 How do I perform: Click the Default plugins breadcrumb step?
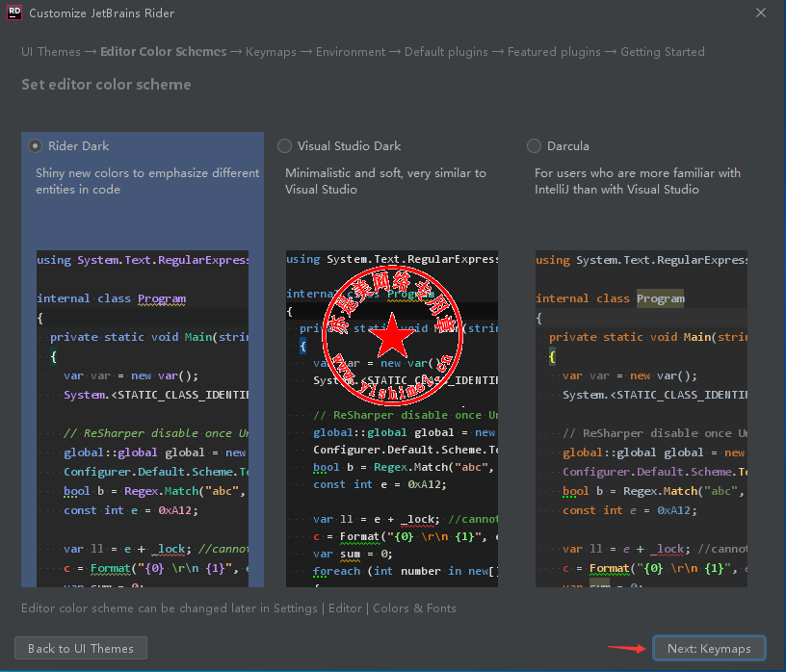point(446,52)
